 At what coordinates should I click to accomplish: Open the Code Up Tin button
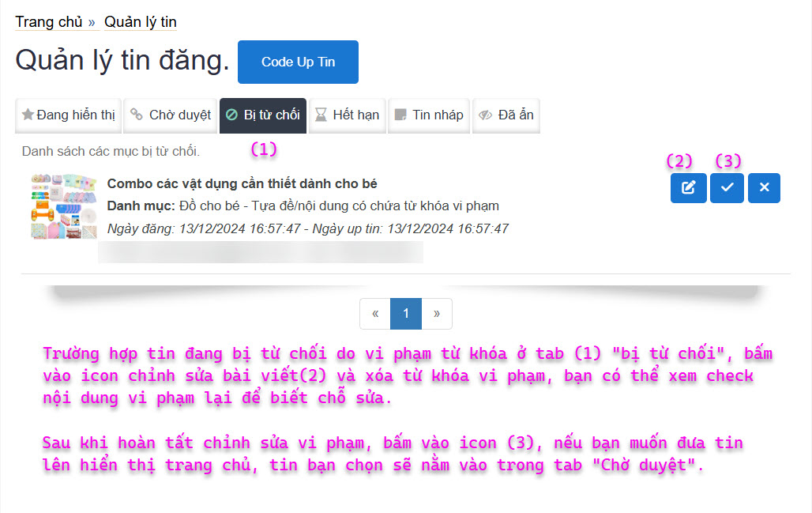[x=298, y=62]
